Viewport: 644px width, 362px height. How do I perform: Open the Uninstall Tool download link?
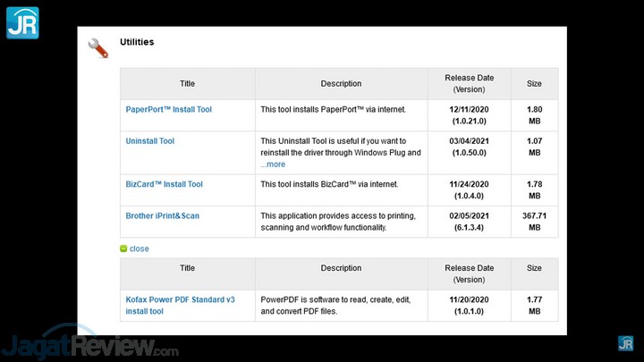point(149,141)
